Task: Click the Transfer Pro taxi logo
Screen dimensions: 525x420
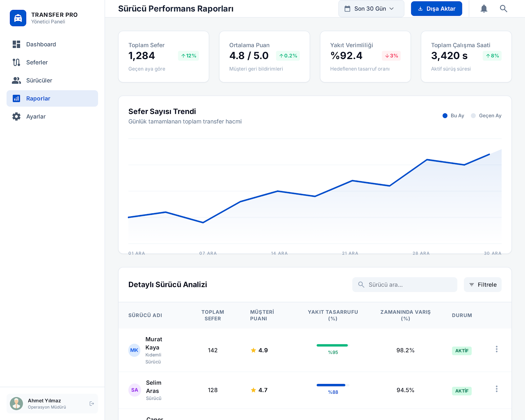Action: click(x=18, y=18)
